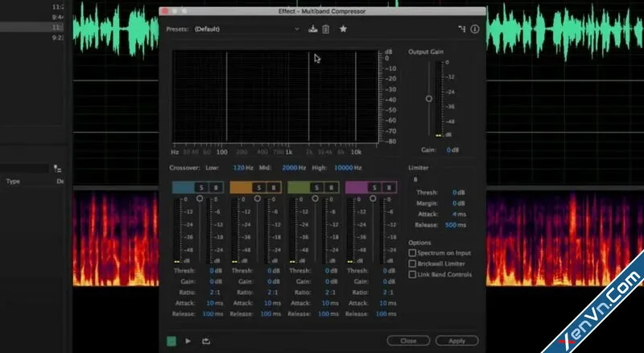Click the orange band threshold slider handle
Image resolution: width=644 pixels, height=353 pixels.
tap(257, 199)
